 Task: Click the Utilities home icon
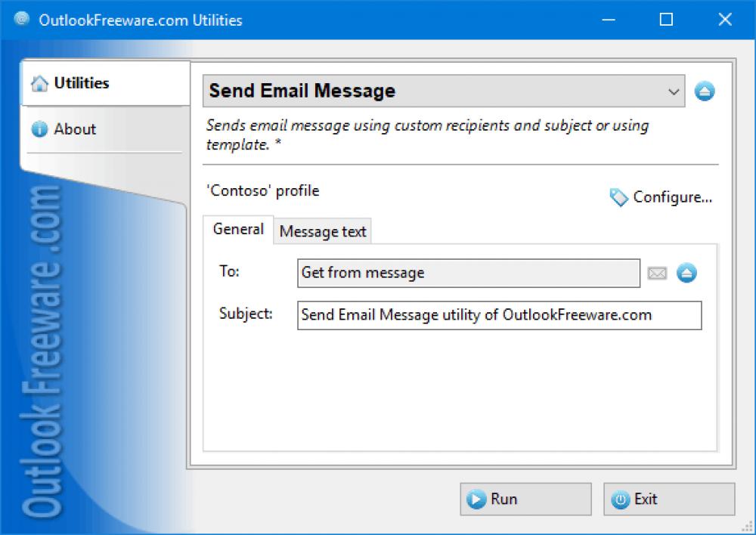(x=39, y=83)
